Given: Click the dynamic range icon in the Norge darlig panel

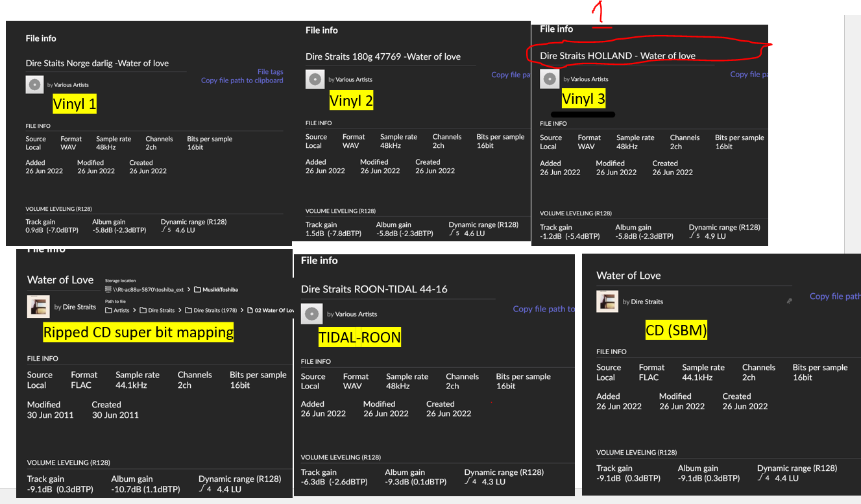Looking at the screenshot, I should (x=167, y=230).
